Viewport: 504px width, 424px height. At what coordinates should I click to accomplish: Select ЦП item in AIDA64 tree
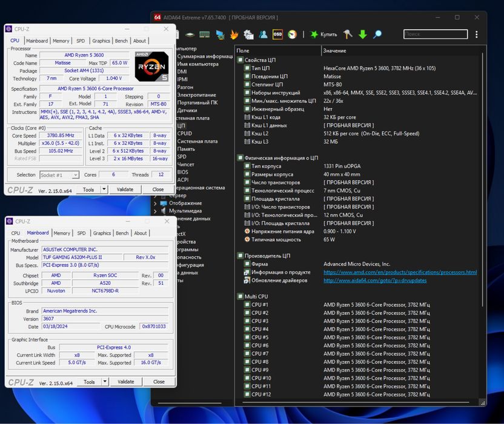tap(181, 126)
